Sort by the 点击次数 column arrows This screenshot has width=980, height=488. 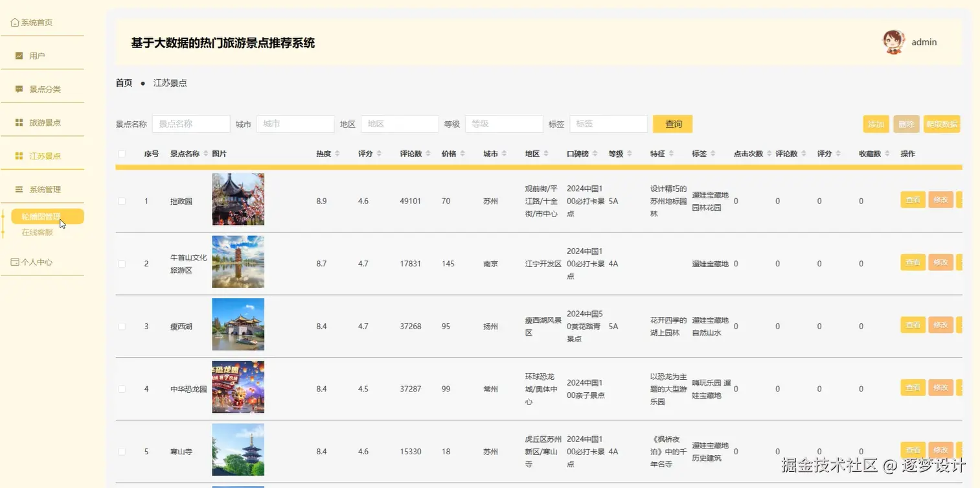(769, 154)
